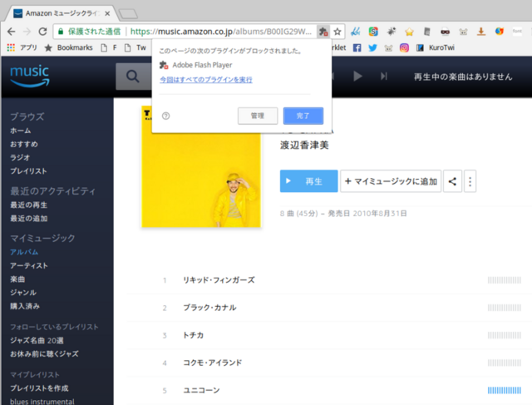Image resolution: width=532 pixels, height=405 pixels.
Task: Click the browser forward arrow
Action: pyautogui.click(x=27, y=32)
